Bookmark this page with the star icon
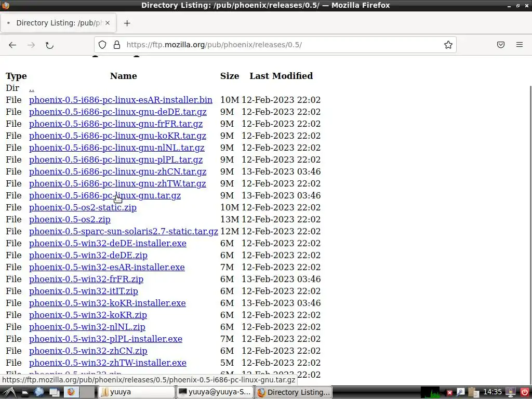Image resolution: width=532 pixels, height=399 pixels. (x=448, y=45)
